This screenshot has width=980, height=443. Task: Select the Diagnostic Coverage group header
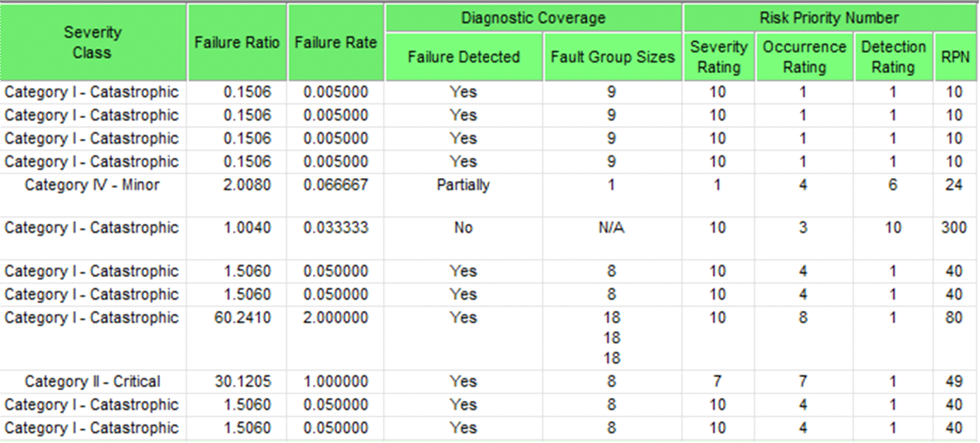coord(533,17)
